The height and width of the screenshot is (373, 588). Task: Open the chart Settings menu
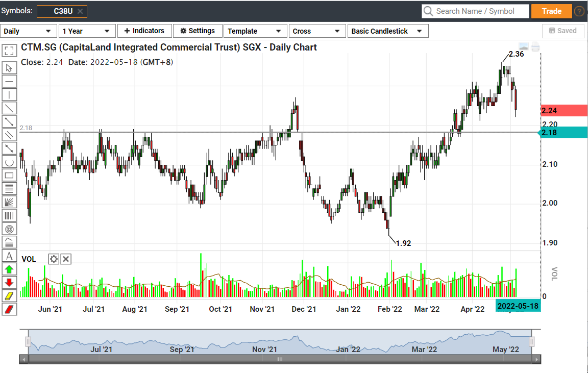198,31
